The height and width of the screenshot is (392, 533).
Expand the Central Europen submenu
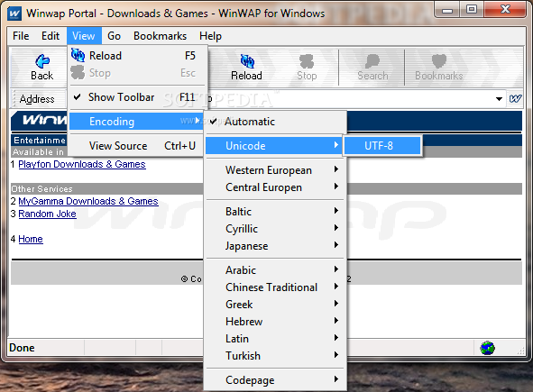276,187
